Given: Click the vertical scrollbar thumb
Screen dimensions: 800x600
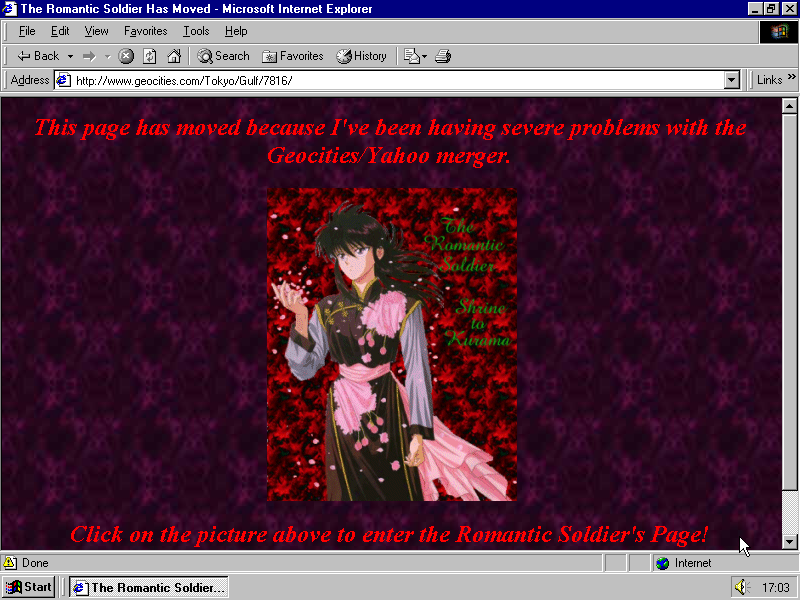Looking at the screenshot, I should [x=789, y=301].
